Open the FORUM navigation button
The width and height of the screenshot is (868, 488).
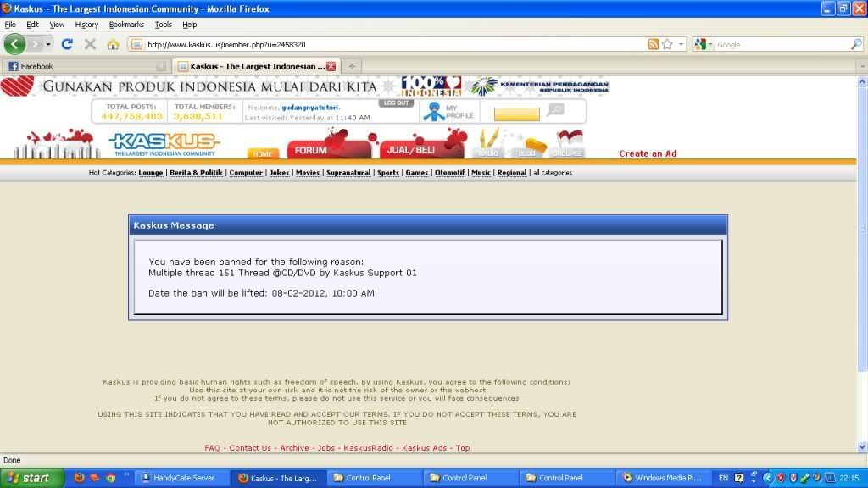[x=329, y=149]
